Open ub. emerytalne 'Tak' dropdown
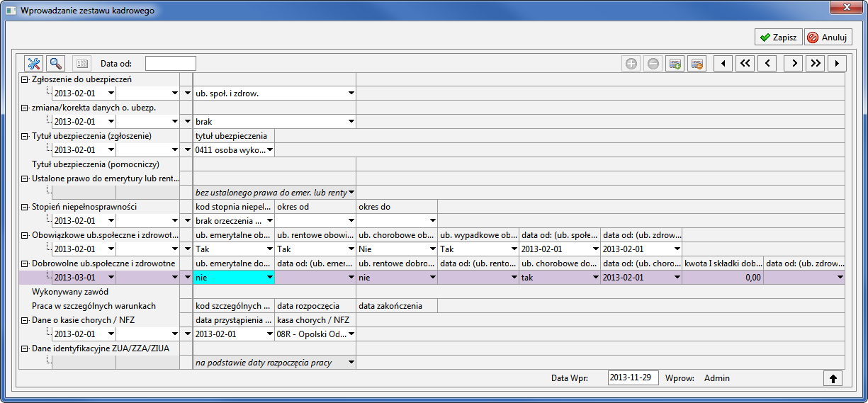 pos(270,249)
